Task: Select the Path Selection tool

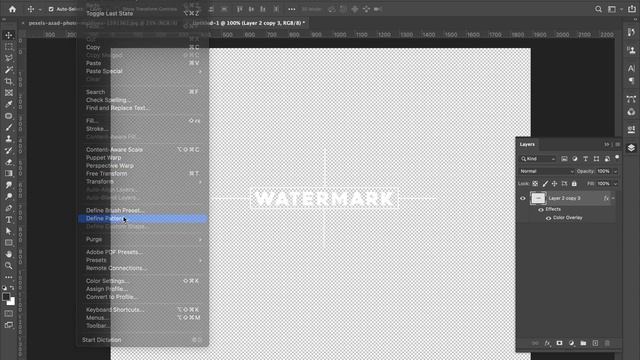Action: [x=9, y=231]
